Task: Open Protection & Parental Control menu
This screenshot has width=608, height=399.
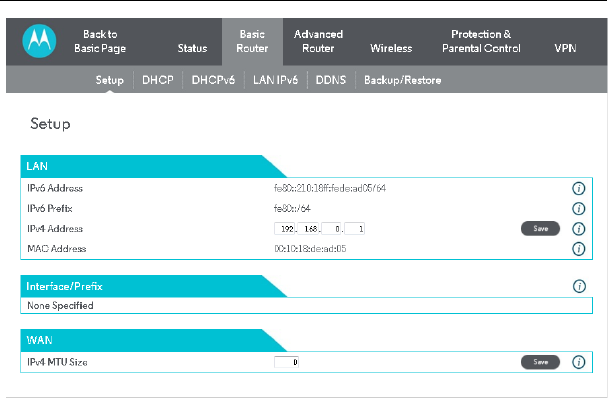Action: click(481, 41)
